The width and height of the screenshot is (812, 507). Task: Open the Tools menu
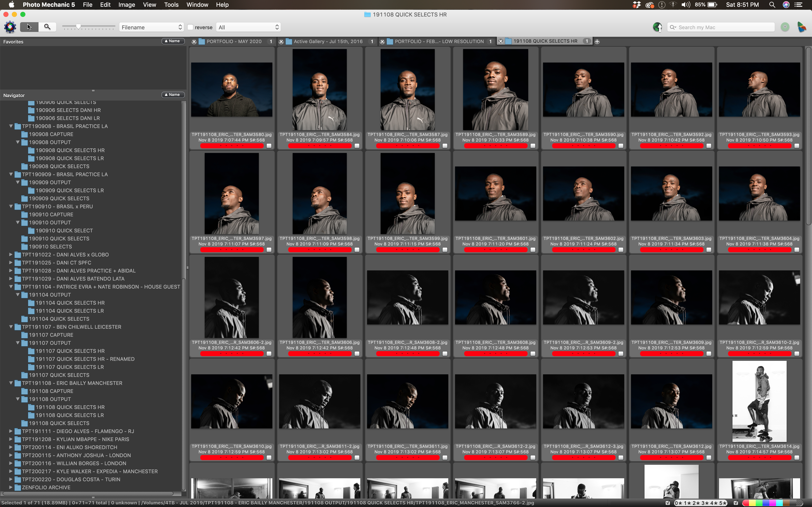point(171,5)
